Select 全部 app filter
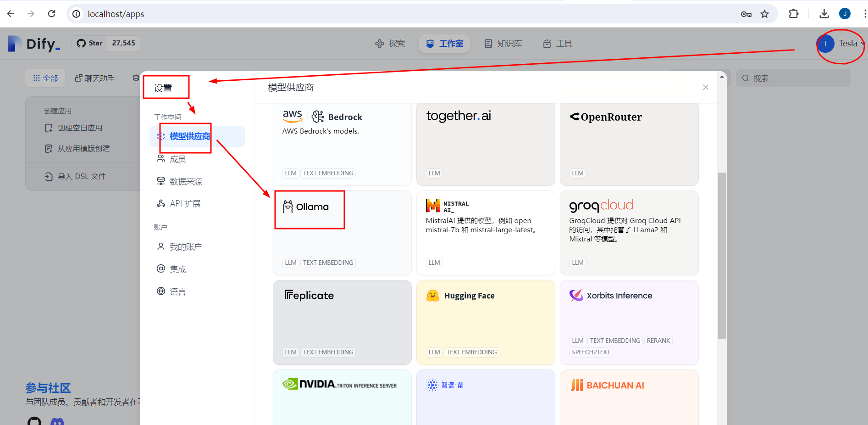Image resolution: width=868 pixels, height=425 pixels. point(45,78)
